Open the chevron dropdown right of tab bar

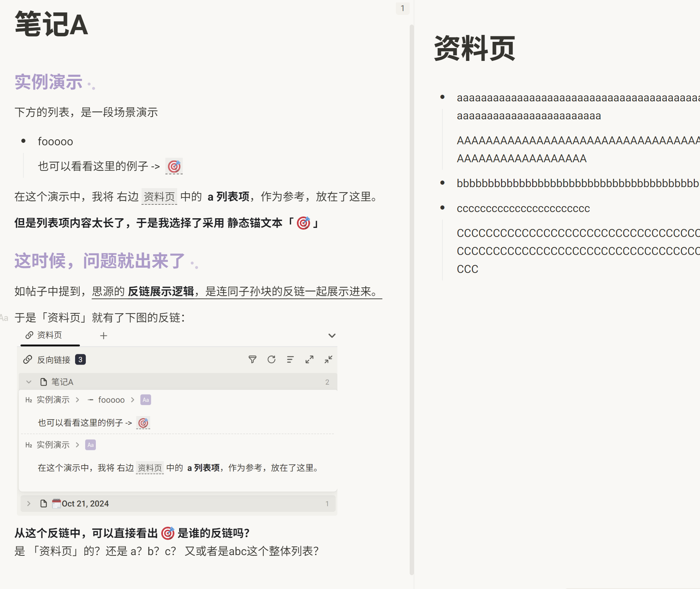(331, 336)
